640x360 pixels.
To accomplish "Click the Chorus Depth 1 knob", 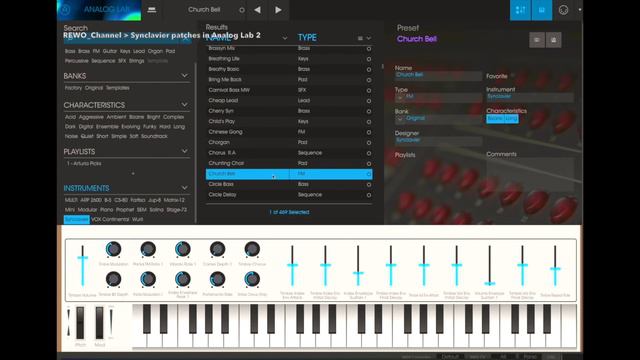I will (217, 249).
